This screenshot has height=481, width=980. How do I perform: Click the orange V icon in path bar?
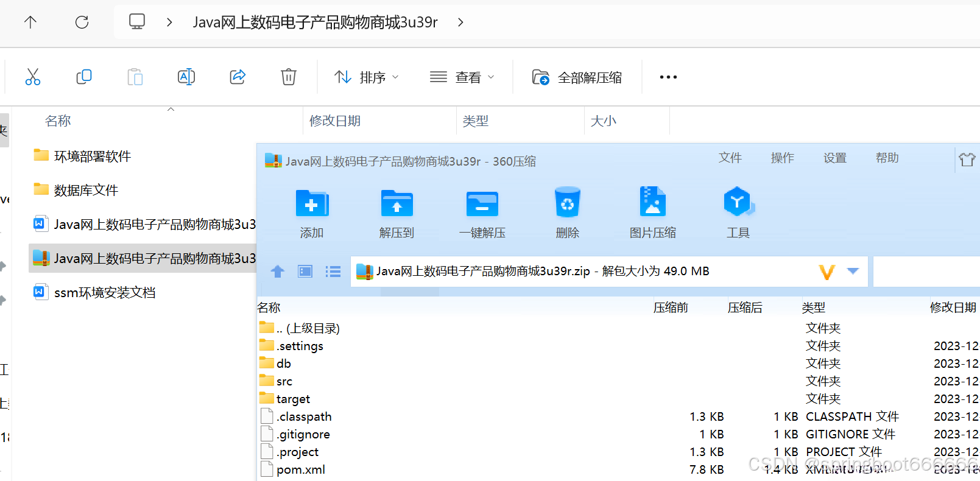point(827,272)
